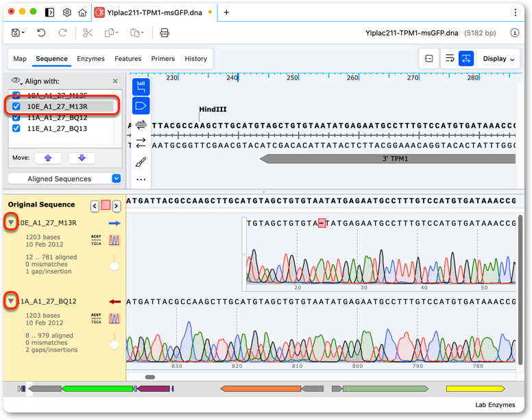Adjust the 10E_A1_27_M13R trace height slider
Image resolution: width=532 pixels, height=420 pixels.
(114, 266)
